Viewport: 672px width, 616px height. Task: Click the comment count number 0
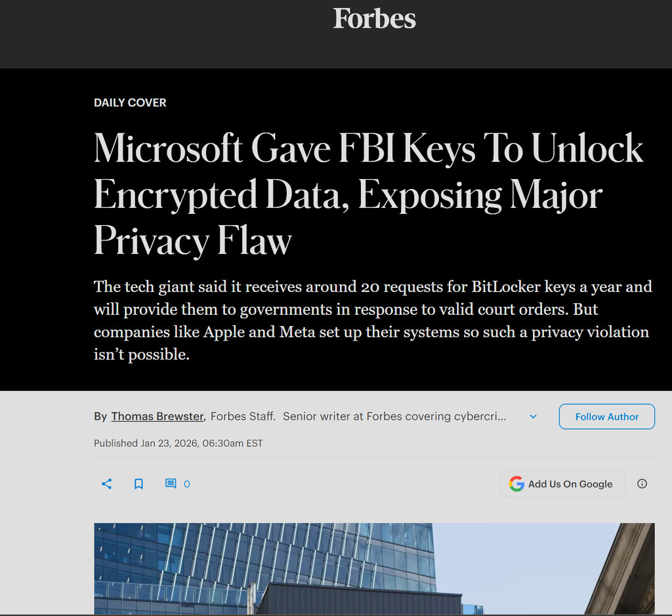(x=187, y=484)
